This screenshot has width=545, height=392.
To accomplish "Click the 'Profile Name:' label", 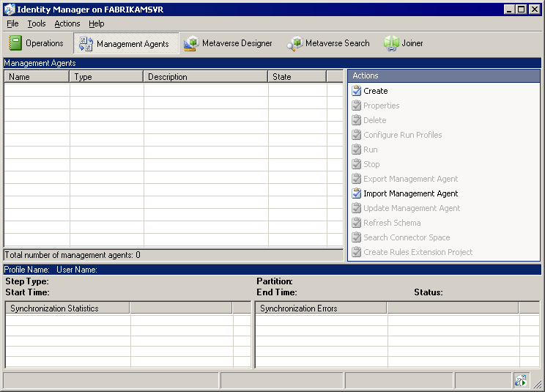I will pos(27,270).
